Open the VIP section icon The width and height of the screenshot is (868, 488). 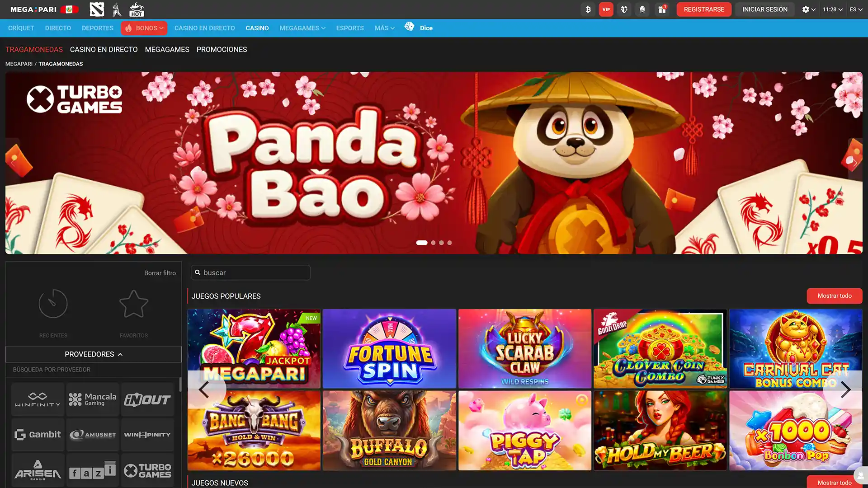point(606,9)
